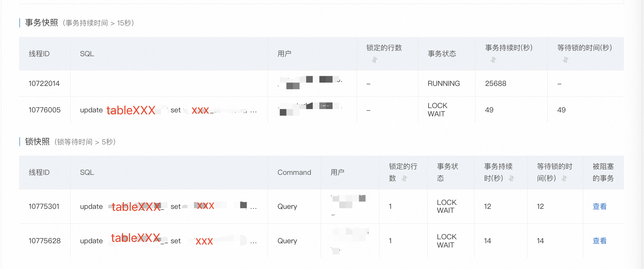This screenshot has width=644, height=269.
Task: Click the 锁快照 section heading
Action: tap(37, 142)
